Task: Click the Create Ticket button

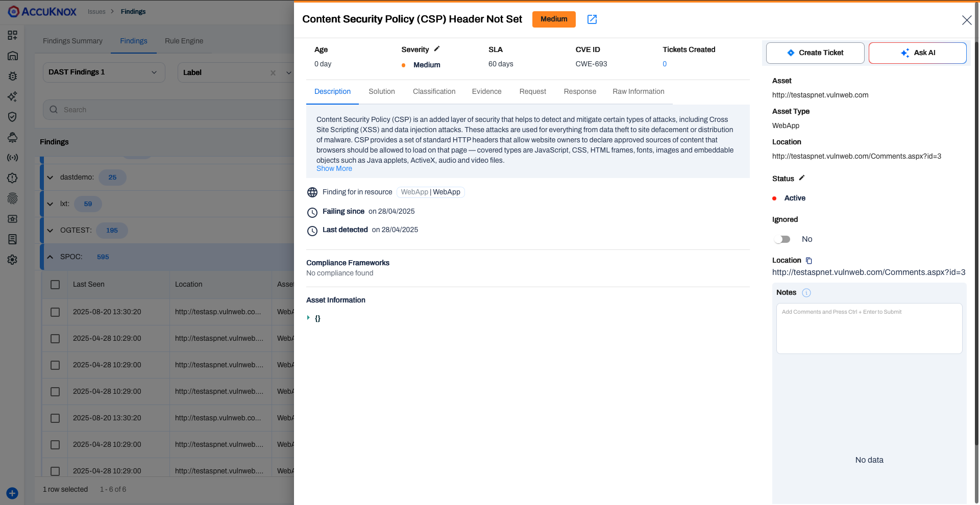Action: tap(815, 53)
